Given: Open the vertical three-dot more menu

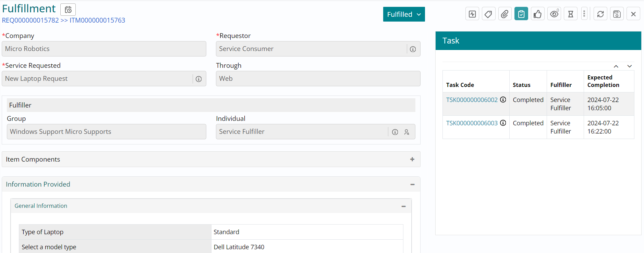Looking at the screenshot, I should pos(584,14).
